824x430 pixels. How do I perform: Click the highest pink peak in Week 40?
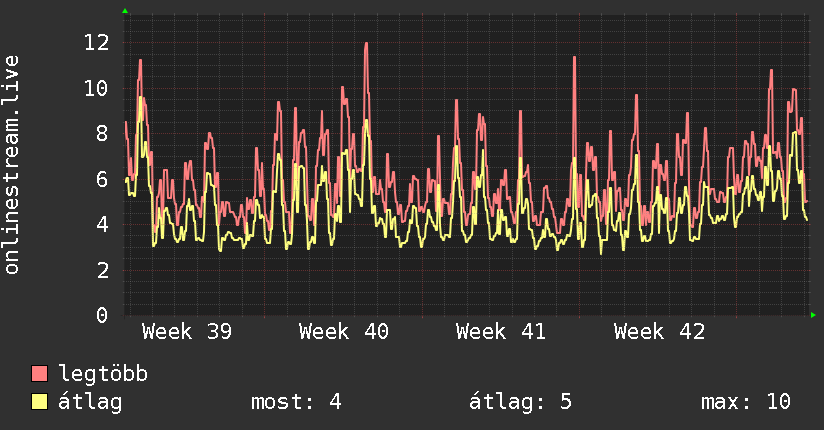click(x=366, y=44)
